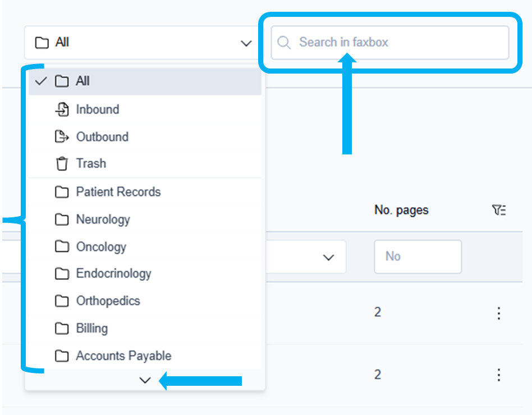Click the Outbound fax icon

[x=62, y=136]
